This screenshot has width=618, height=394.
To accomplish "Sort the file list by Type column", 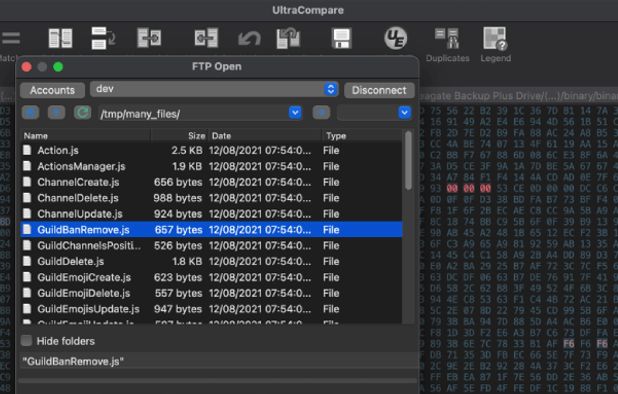I will coord(362,136).
